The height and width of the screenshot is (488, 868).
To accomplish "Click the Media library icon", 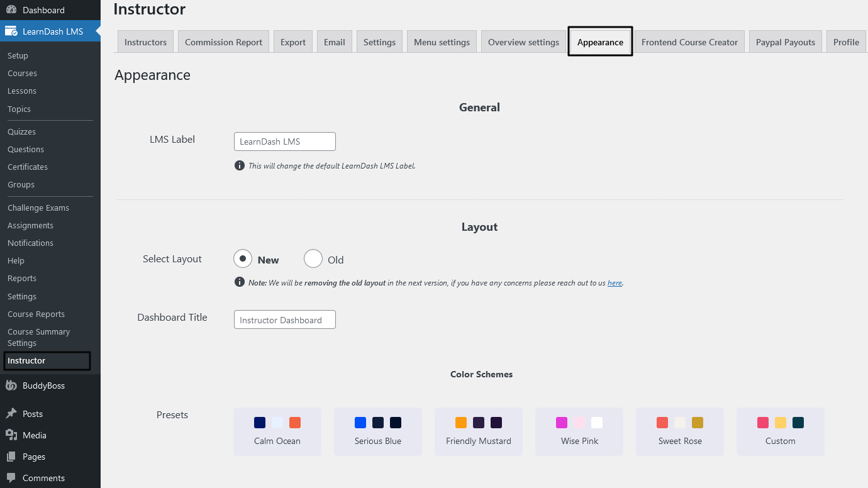I will pos(11,435).
